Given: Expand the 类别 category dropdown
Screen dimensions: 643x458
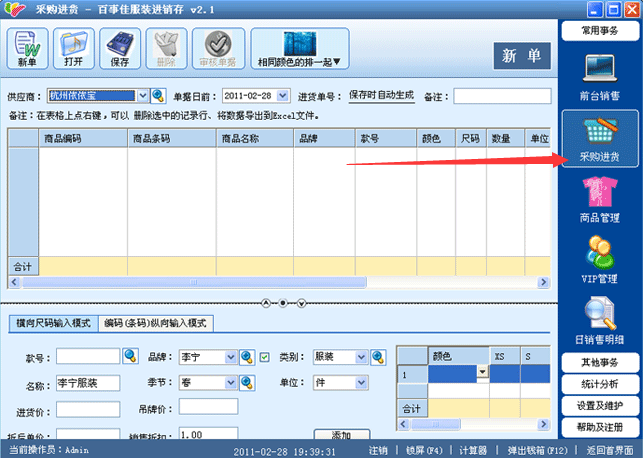Looking at the screenshot, I should click(x=361, y=357).
